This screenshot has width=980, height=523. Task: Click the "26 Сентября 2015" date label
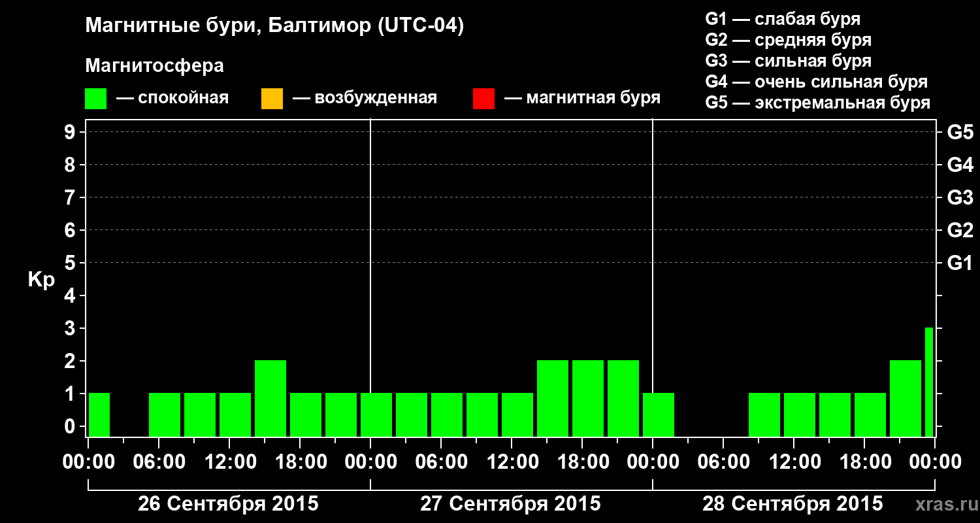tap(229, 504)
